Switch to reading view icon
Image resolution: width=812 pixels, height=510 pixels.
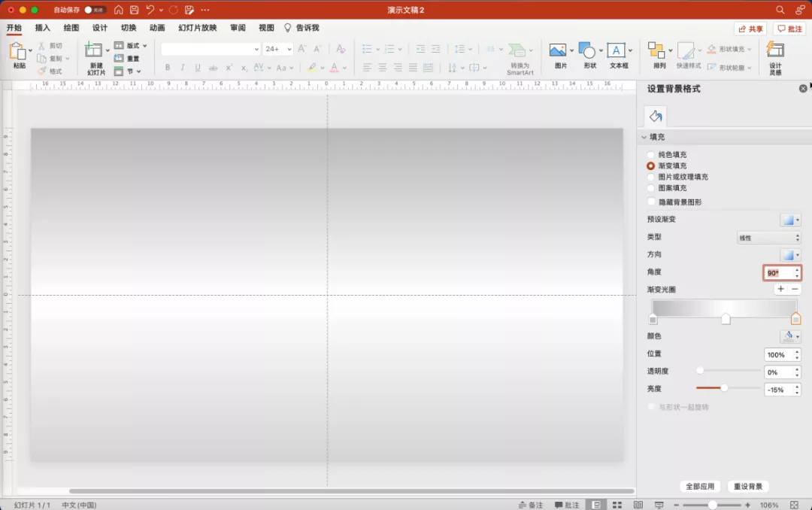tap(638, 505)
